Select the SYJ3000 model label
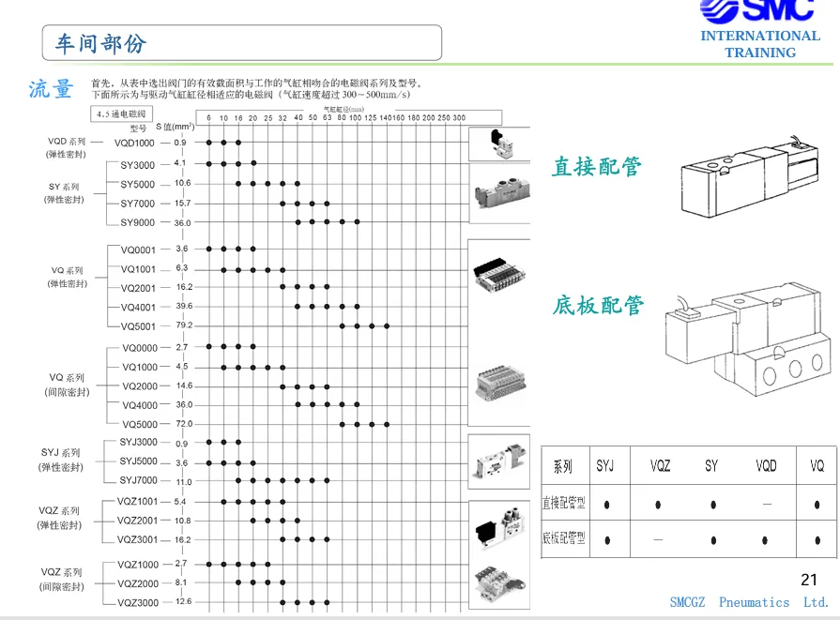840x620 pixels. (x=138, y=442)
